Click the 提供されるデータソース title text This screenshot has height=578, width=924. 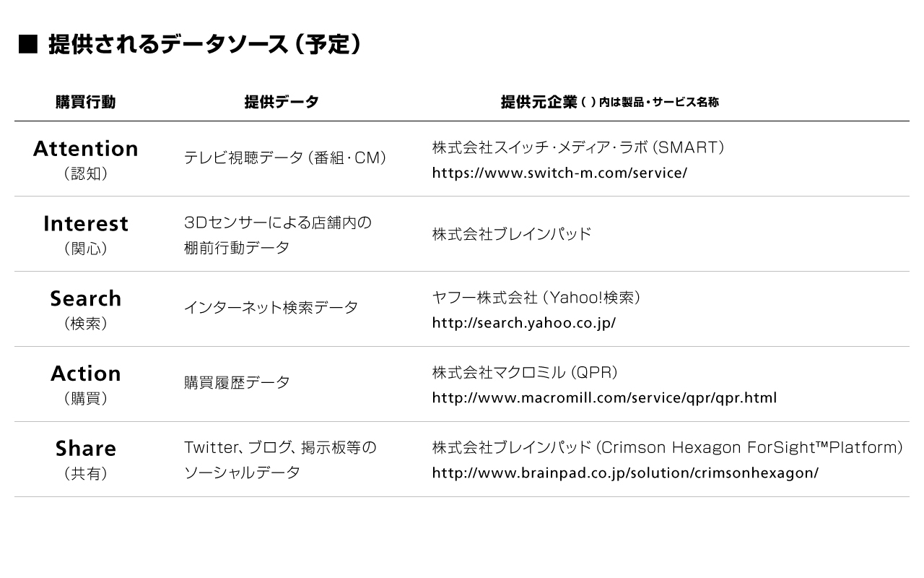click(x=204, y=45)
